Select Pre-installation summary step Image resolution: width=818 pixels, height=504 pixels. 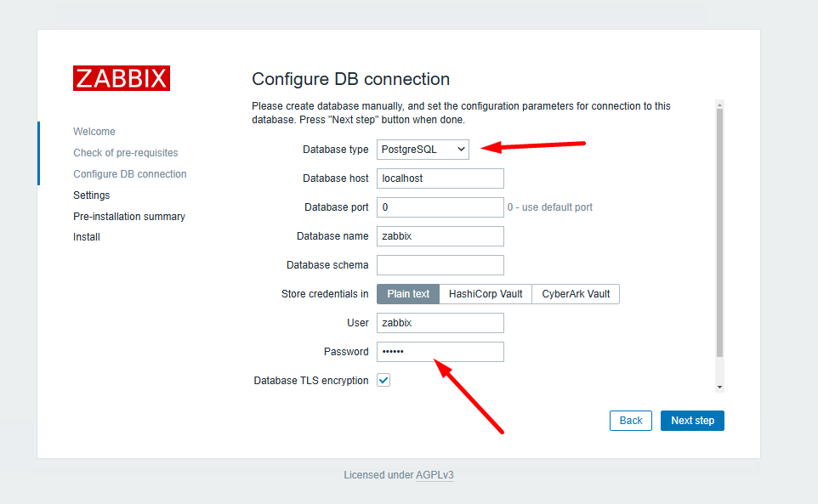tap(129, 216)
